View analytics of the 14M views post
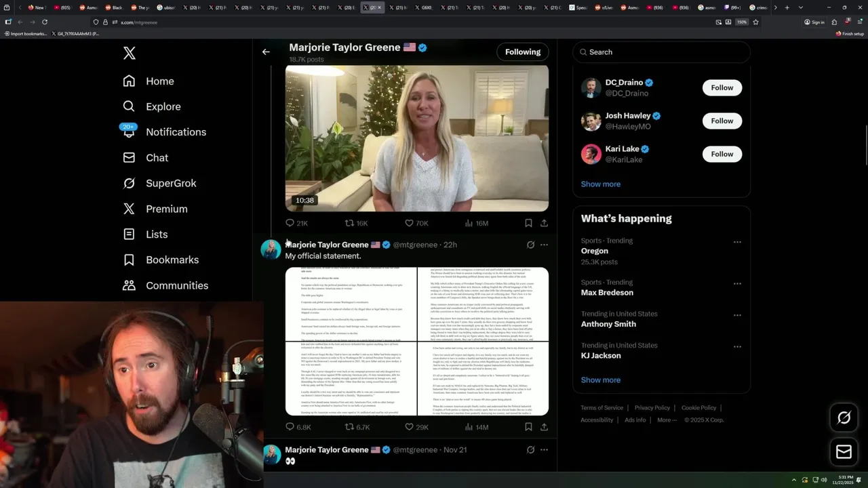Viewport: 868px width, 488px height. click(476, 427)
